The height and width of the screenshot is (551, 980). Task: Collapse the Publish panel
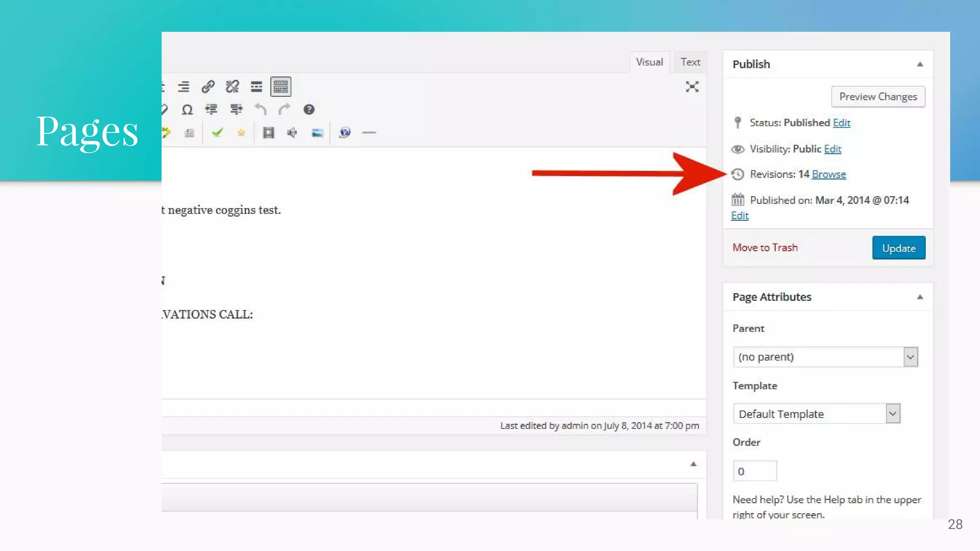point(920,64)
